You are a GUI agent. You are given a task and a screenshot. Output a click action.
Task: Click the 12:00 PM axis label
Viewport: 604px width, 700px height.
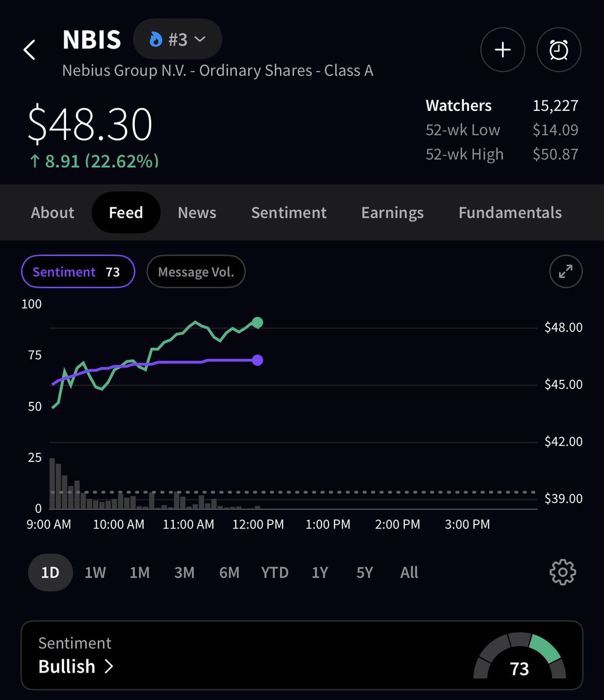[258, 524]
